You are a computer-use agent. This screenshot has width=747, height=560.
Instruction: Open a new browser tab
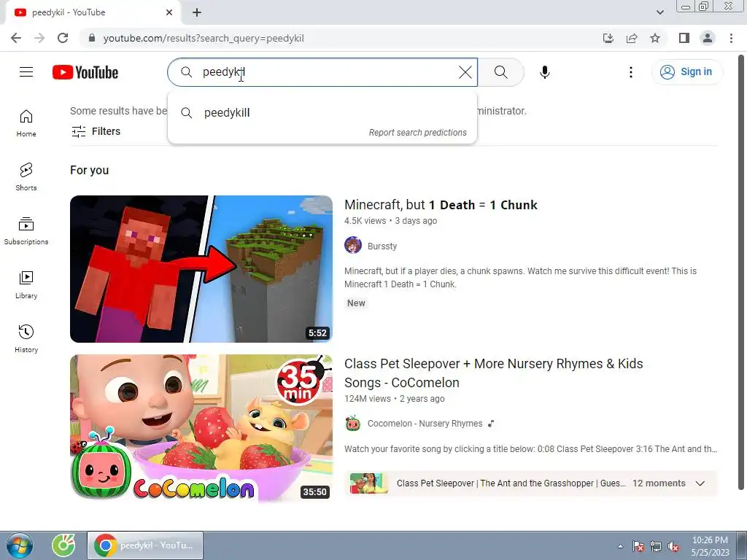tap(197, 12)
